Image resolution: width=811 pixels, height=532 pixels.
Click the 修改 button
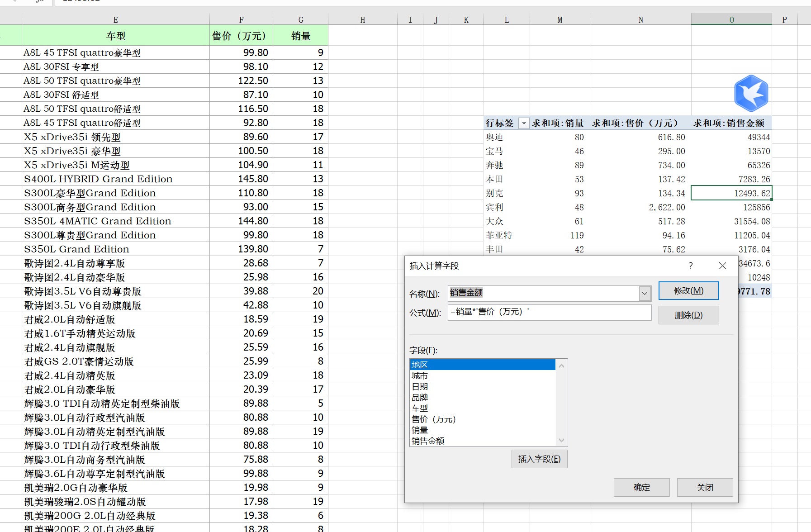[688, 291]
